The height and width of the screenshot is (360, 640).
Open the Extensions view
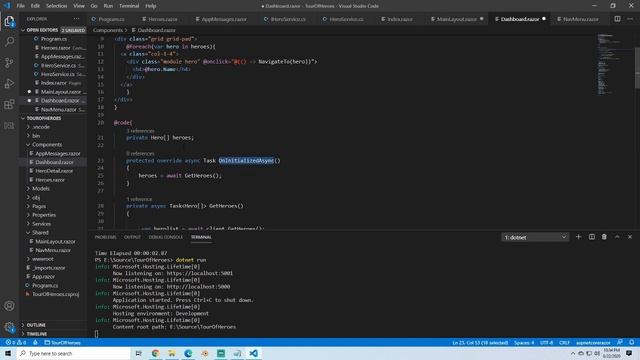tap(9, 104)
